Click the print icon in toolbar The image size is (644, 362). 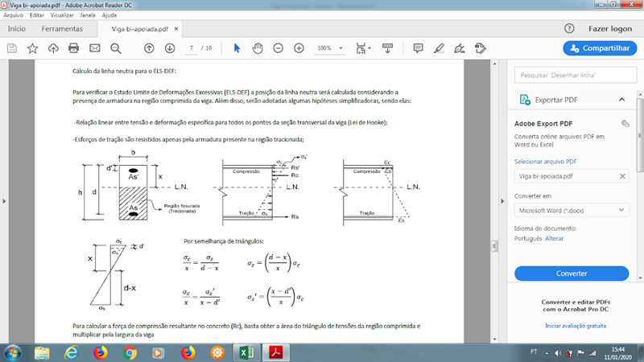pos(74,48)
